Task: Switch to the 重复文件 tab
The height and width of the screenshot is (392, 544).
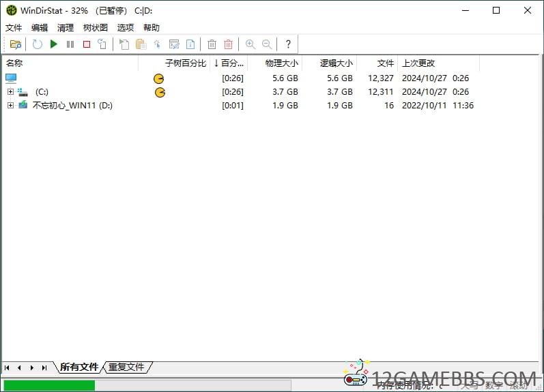Action: [x=126, y=367]
